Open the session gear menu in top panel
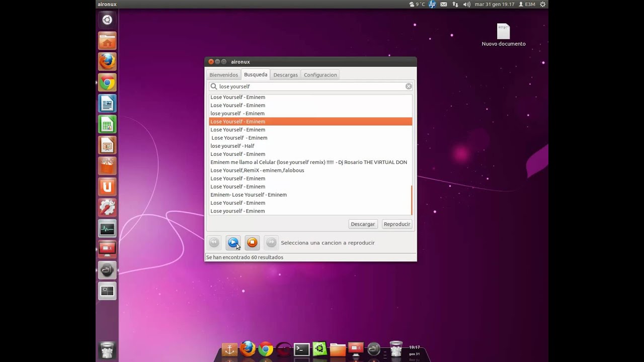This screenshot has width=644, height=362. pyautogui.click(x=543, y=4)
